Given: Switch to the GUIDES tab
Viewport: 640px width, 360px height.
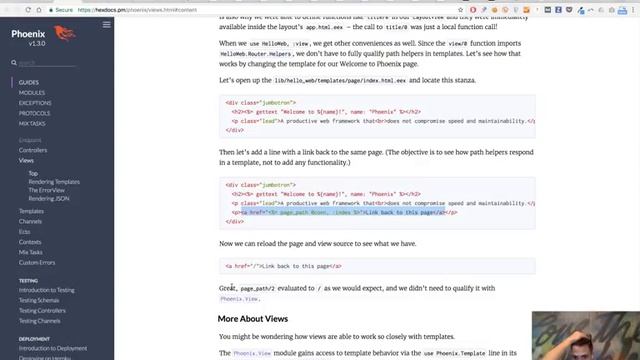Looking at the screenshot, I should click(x=29, y=82).
